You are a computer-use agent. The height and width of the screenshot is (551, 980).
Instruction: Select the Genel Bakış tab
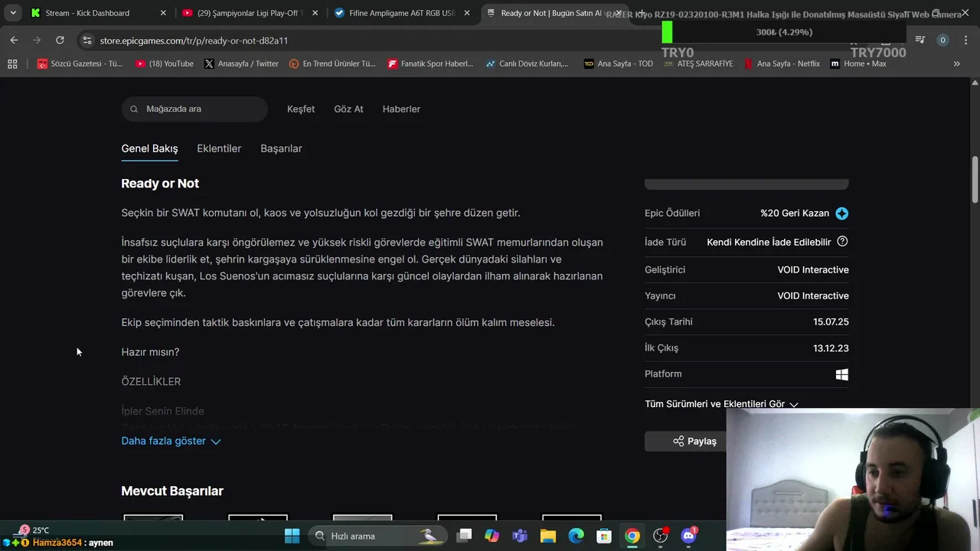pyautogui.click(x=149, y=148)
